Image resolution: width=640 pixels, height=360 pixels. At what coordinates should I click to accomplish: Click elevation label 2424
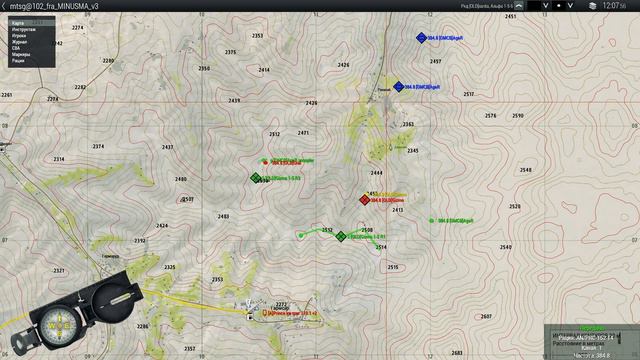(x=162, y=226)
